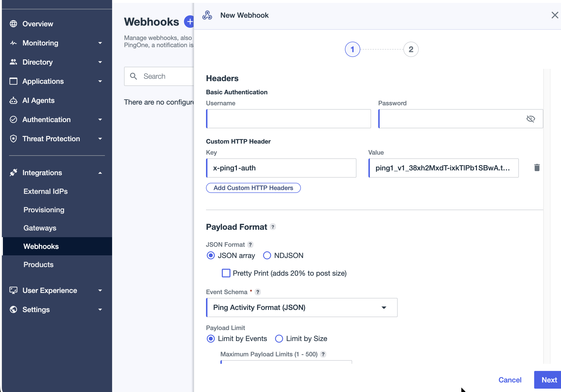Click the Username input field
The width and height of the screenshot is (561, 392).
click(288, 119)
